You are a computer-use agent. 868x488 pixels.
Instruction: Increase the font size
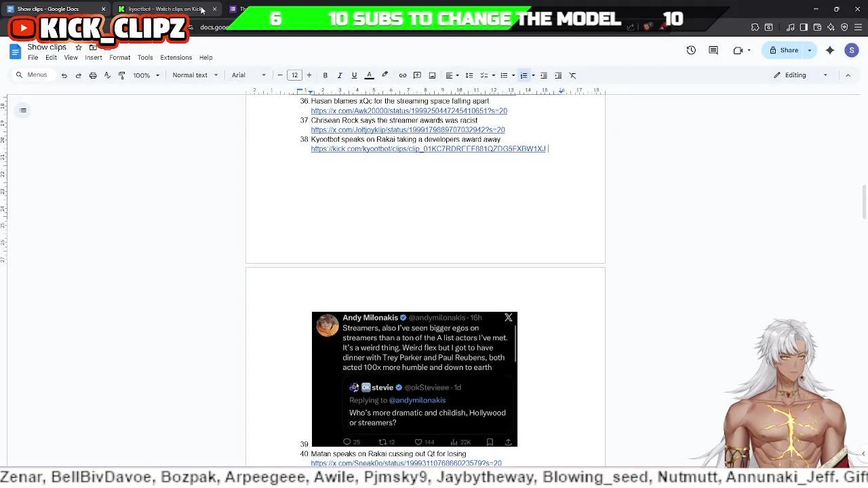click(x=309, y=75)
